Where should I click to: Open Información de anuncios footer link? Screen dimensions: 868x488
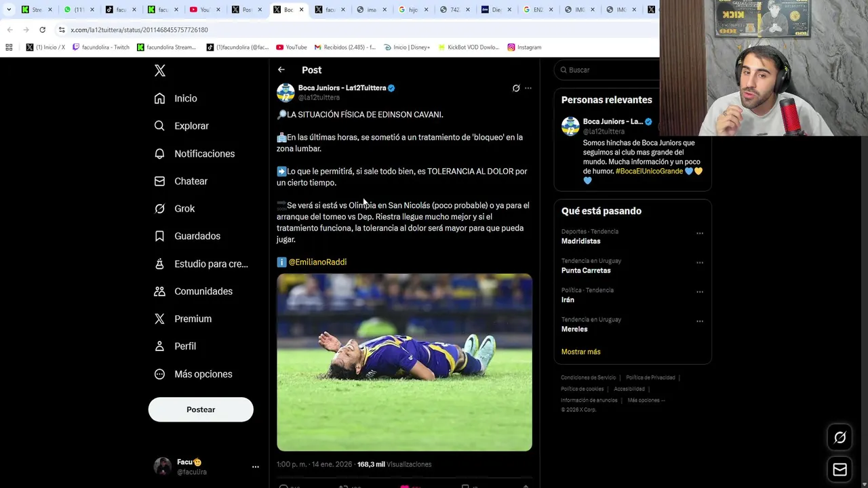pyautogui.click(x=589, y=401)
